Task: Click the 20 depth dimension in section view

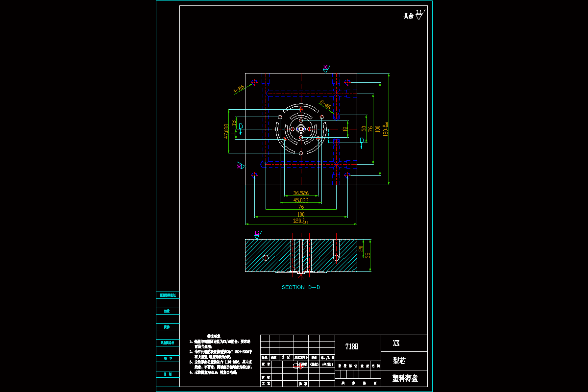Action: (x=362, y=249)
